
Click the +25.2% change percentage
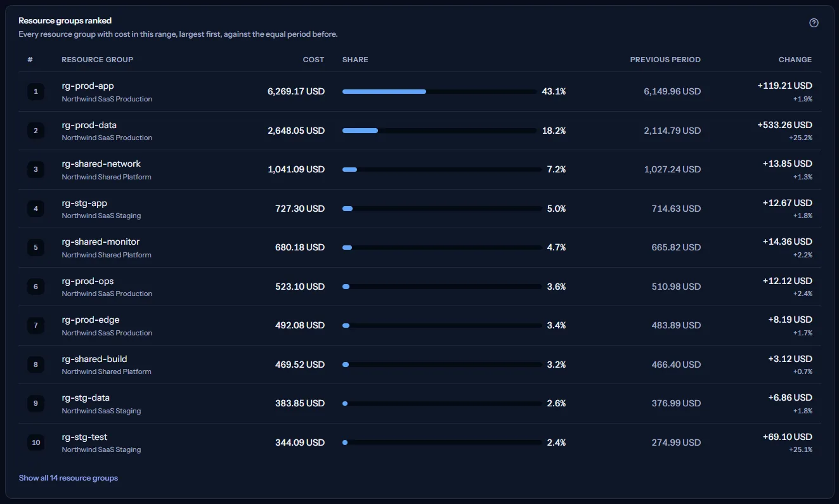pos(800,138)
